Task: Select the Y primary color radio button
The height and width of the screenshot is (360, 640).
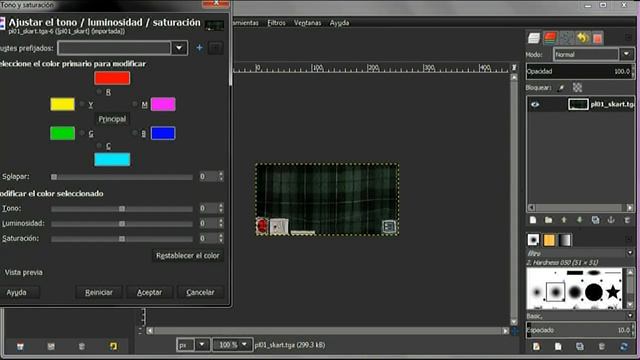Action: click(x=82, y=104)
